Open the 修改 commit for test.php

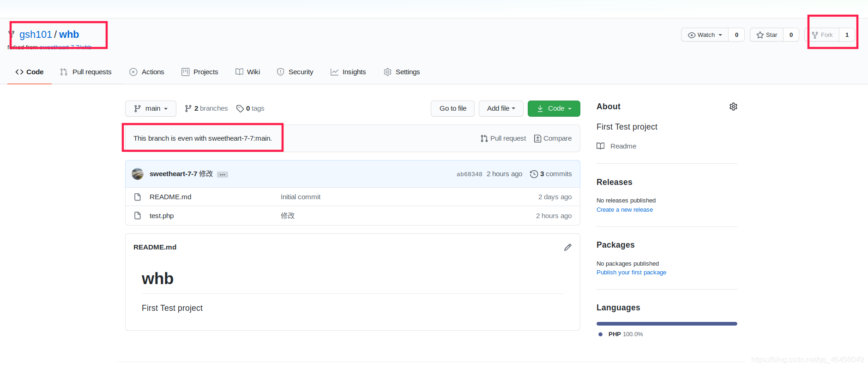tap(288, 216)
